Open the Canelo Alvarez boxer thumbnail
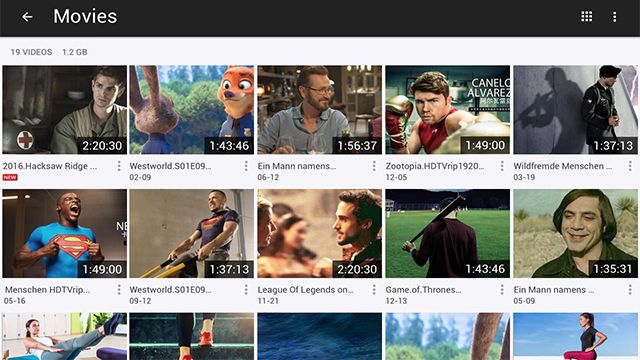 pyautogui.click(x=447, y=110)
